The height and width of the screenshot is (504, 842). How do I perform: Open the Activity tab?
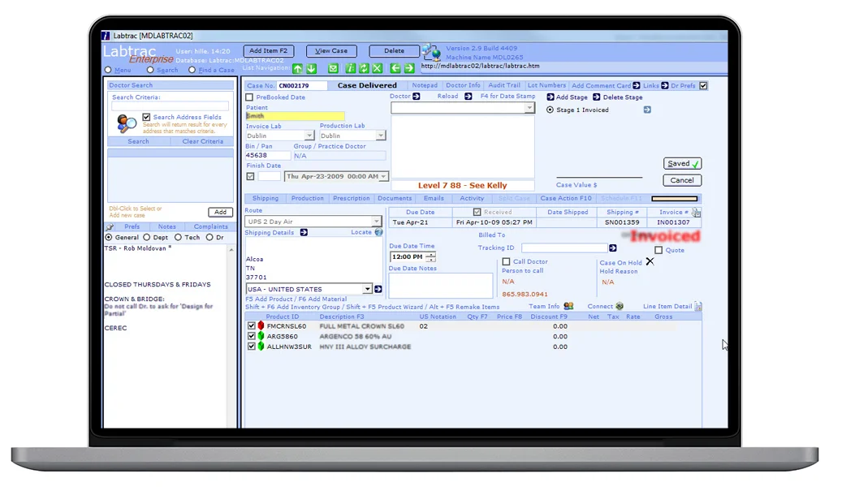click(472, 198)
